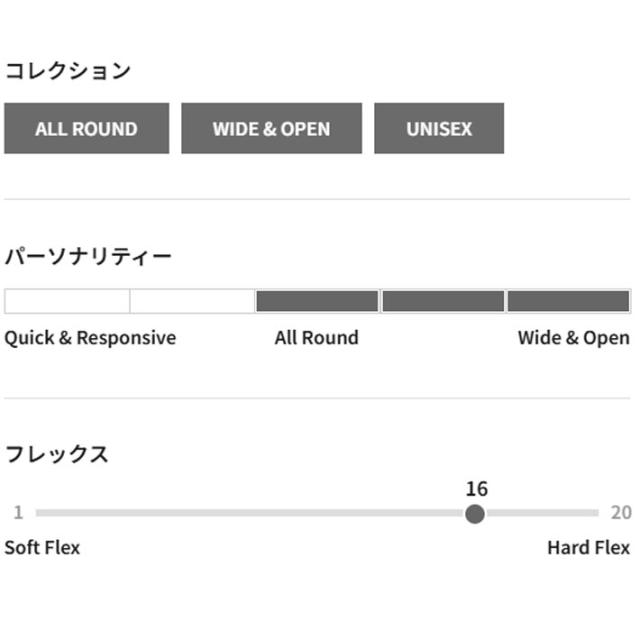Click the コレクション section heading
This screenshot has height=640, width=640.
68,71
